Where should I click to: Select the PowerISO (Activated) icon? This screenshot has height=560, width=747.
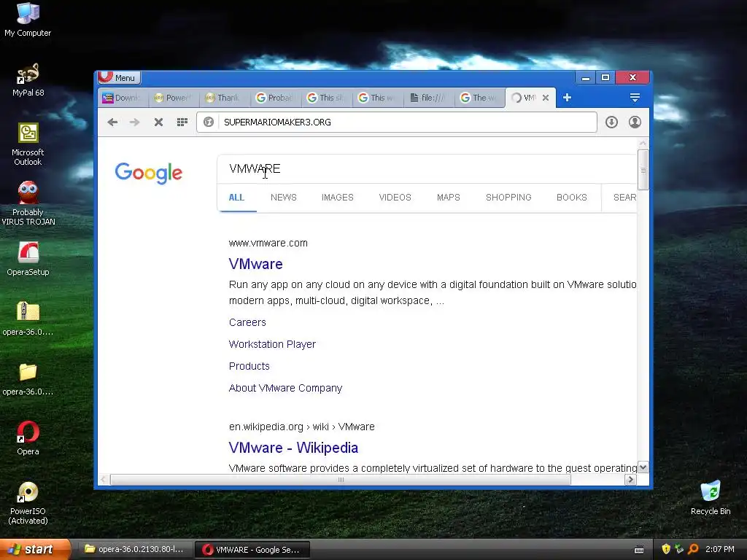pyautogui.click(x=28, y=503)
